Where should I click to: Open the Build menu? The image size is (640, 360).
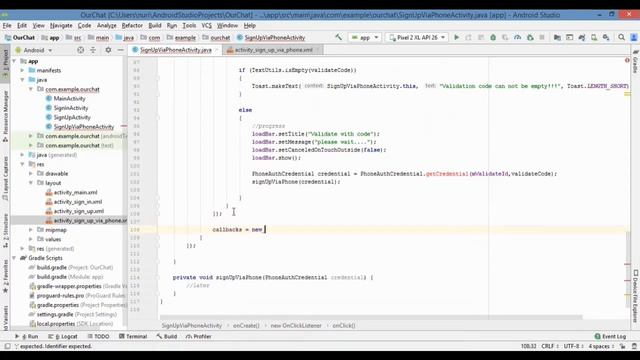(155, 25)
